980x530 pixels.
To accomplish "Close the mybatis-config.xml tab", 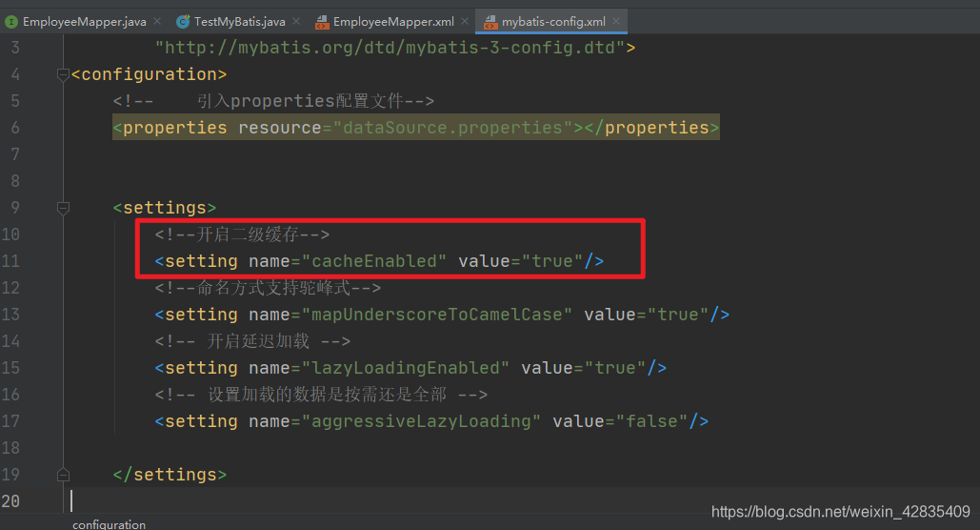I will click(616, 21).
